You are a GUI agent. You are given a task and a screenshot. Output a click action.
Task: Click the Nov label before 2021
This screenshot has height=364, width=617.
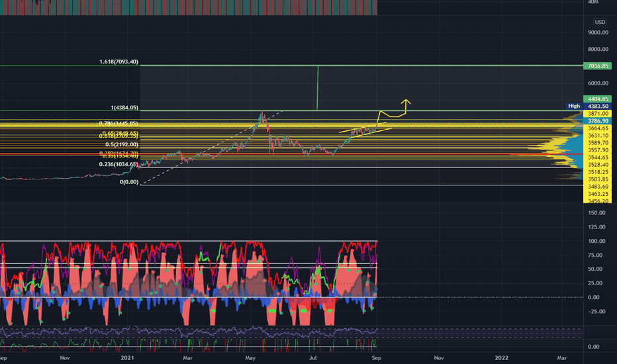click(x=65, y=357)
